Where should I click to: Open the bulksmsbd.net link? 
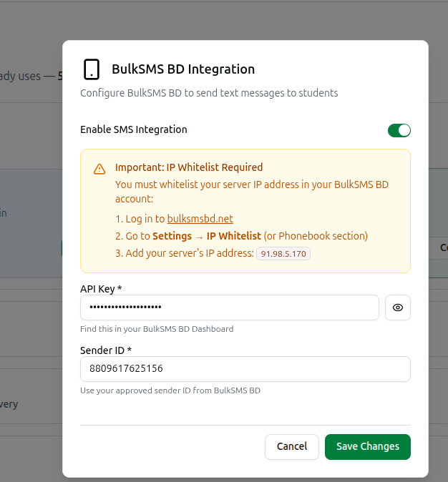tap(200, 219)
